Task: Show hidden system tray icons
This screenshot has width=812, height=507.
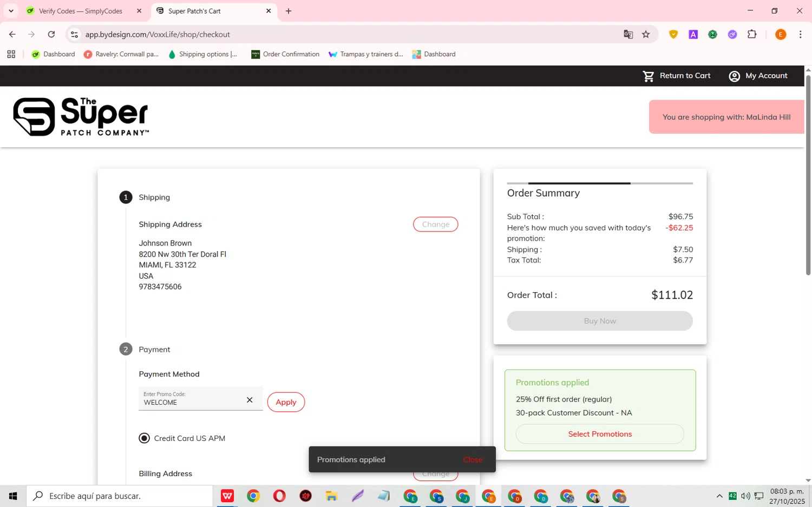Action: click(719, 496)
